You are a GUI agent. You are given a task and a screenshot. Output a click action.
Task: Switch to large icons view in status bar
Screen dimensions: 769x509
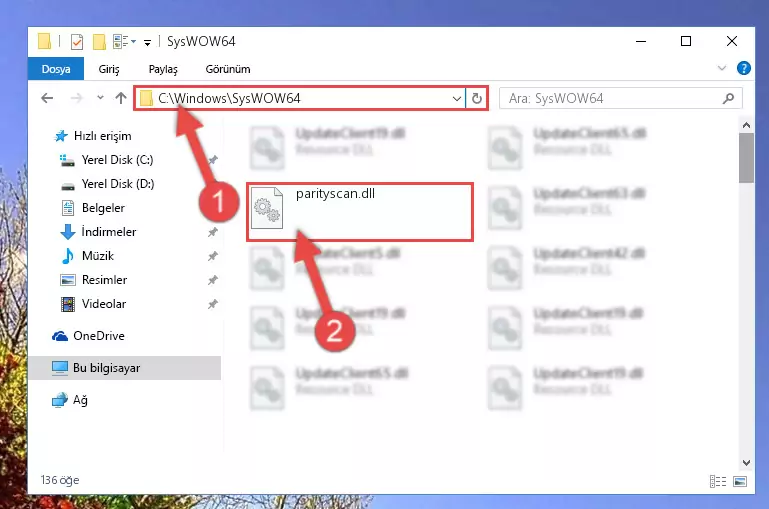pyautogui.click(x=740, y=482)
